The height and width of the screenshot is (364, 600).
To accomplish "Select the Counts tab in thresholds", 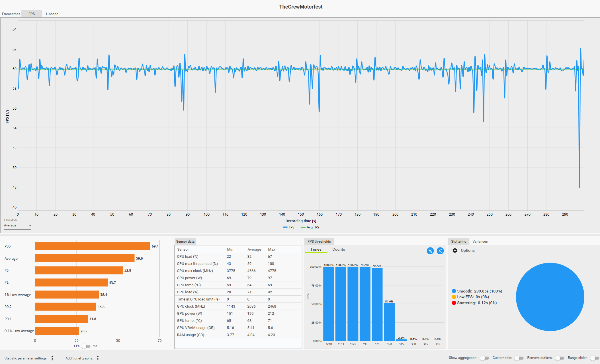I will pos(338,249).
